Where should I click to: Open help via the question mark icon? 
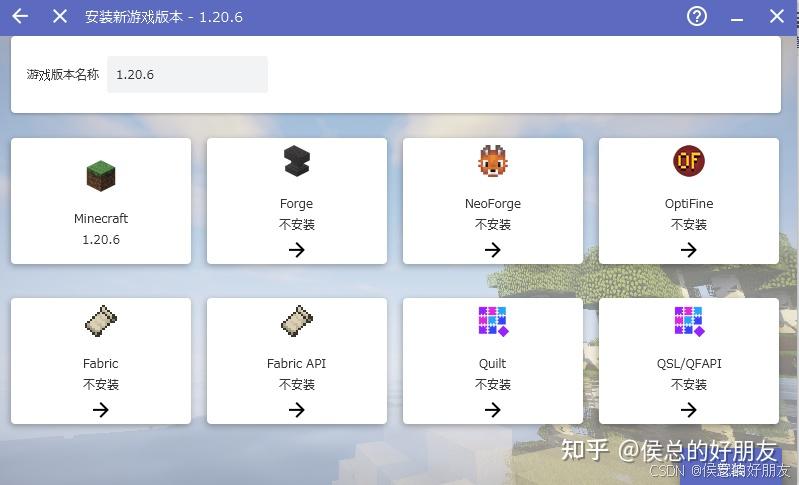tap(697, 16)
